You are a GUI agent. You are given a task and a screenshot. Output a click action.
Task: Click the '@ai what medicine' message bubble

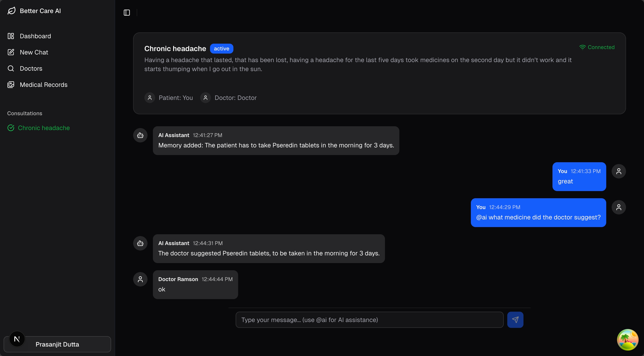pyautogui.click(x=538, y=212)
